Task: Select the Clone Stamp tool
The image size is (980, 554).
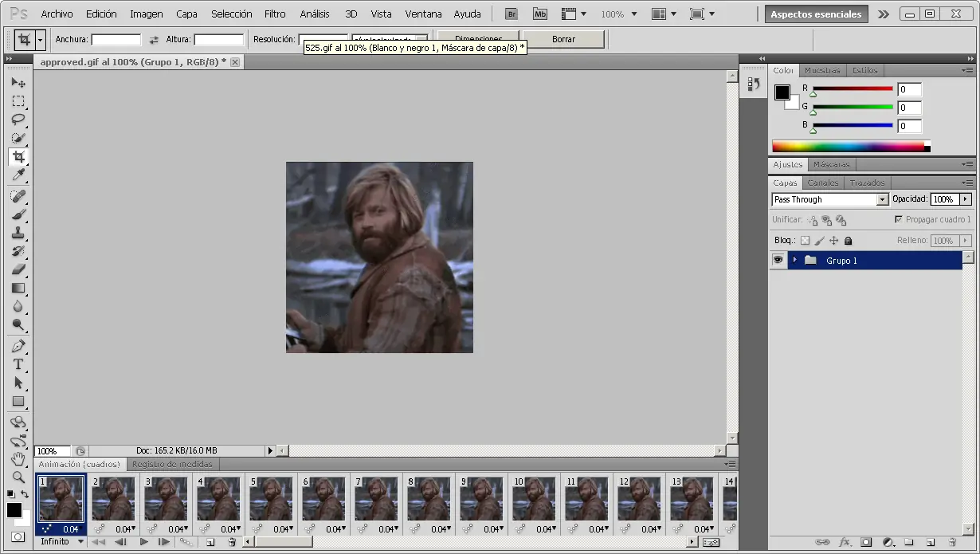Action: [x=18, y=233]
